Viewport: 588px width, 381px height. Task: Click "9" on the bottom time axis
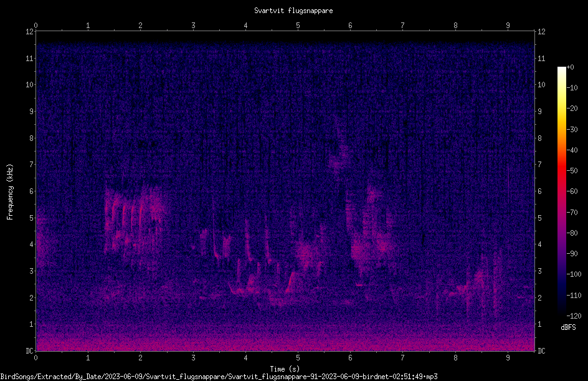pos(508,358)
